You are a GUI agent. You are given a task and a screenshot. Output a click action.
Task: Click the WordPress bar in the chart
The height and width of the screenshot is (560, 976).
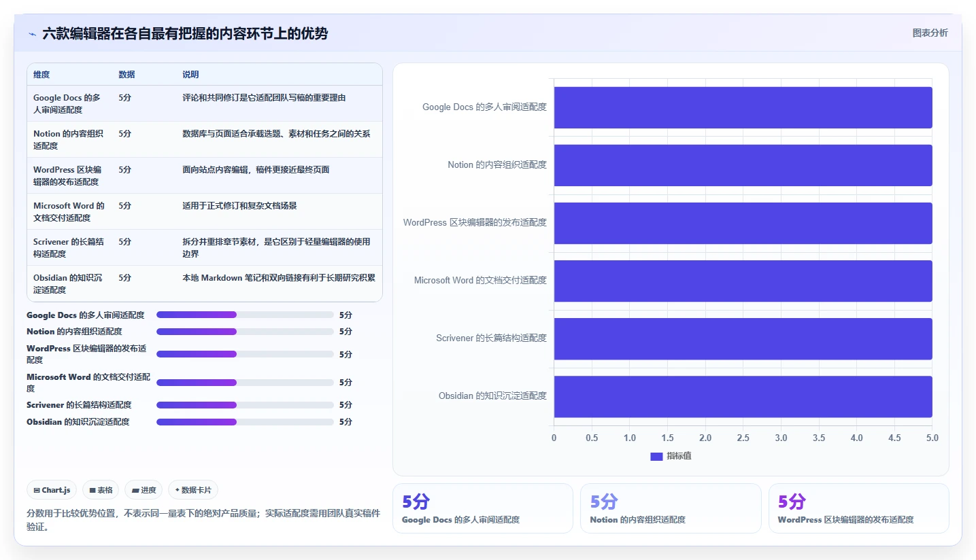pos(743,223)
